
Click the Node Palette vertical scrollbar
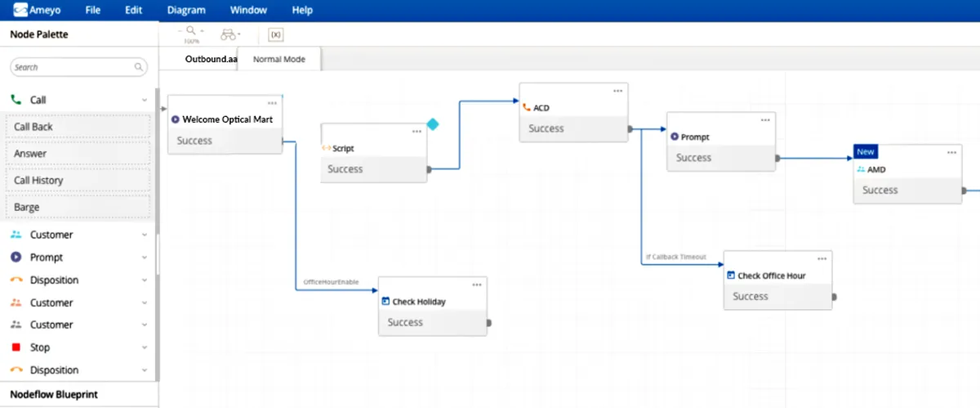click(x=157, y=233)
